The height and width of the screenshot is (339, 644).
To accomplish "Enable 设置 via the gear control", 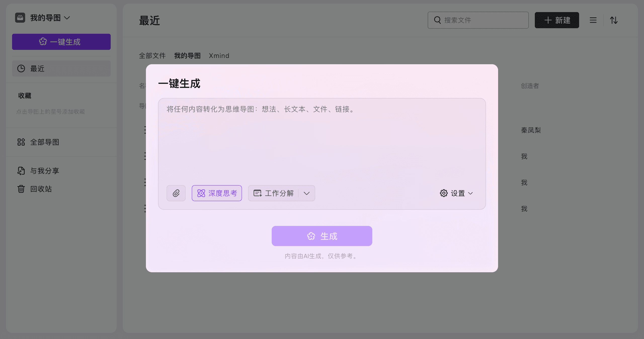I will (444, 193).
